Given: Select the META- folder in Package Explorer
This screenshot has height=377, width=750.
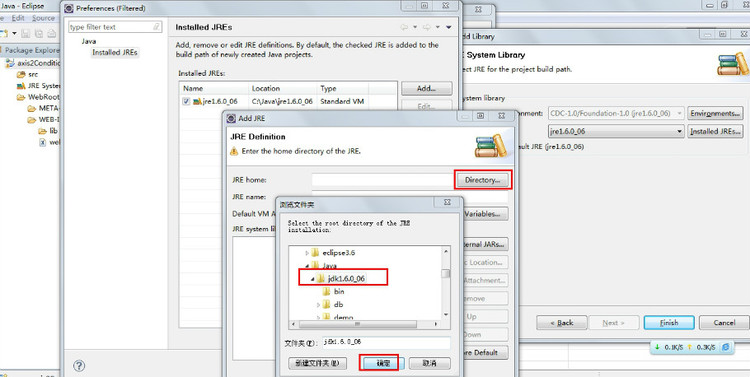Looking at the screenshot, I should tap(44, 108).
